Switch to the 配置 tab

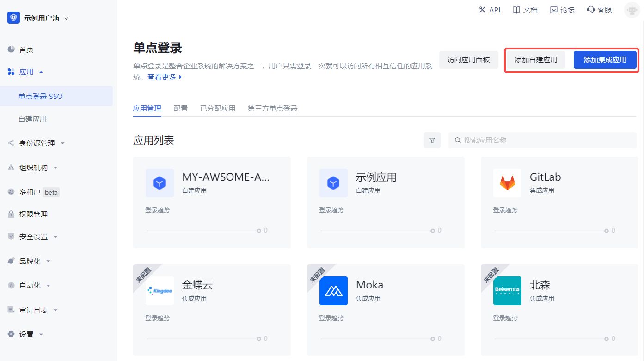180,109
